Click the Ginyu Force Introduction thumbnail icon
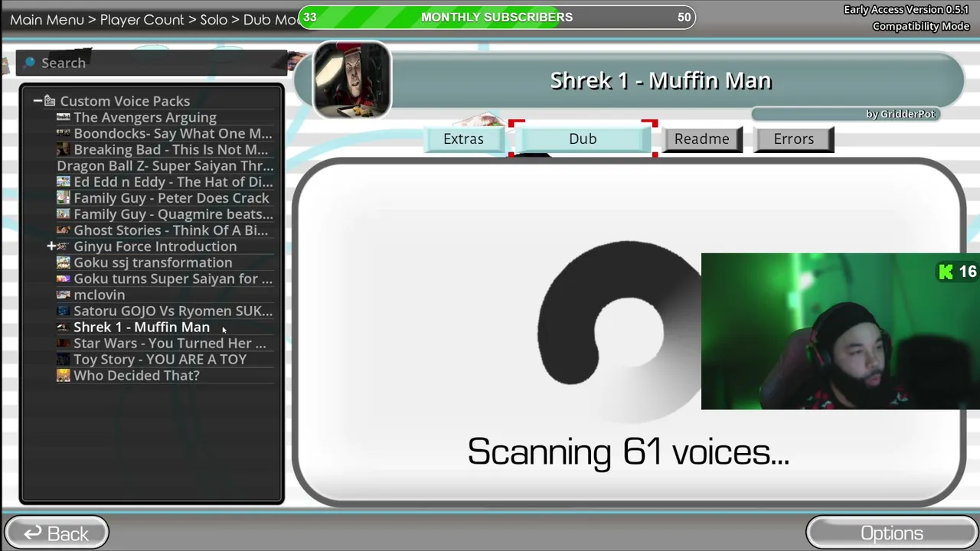 coord(64,246)
